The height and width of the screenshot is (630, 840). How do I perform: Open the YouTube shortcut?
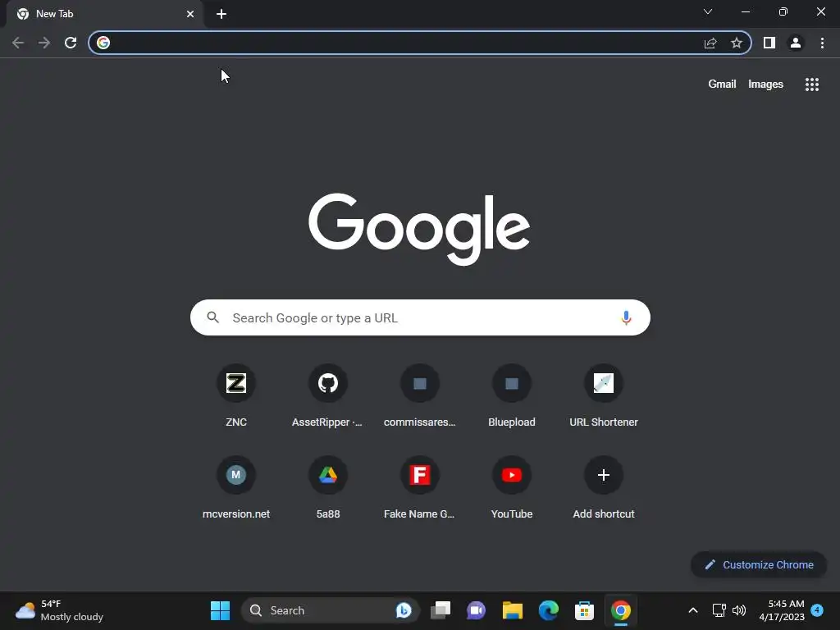pos(512,487)
